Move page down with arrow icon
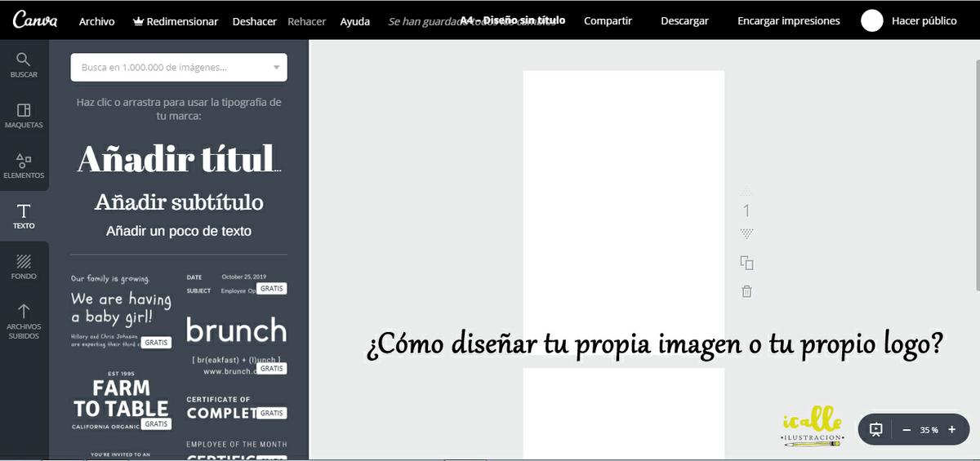The width and height of the screenshot is (980, 461). pyautogui.click(x=746, y=233)
